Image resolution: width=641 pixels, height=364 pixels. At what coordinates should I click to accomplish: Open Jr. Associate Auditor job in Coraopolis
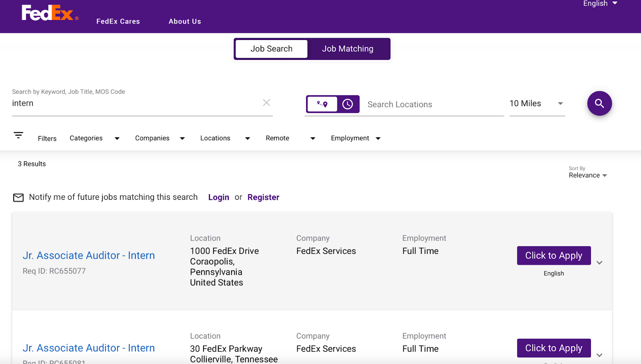click(x=89, y=255)
